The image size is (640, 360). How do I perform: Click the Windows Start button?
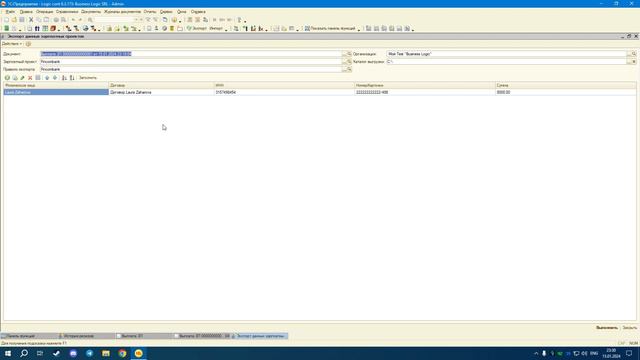point(8,353)
